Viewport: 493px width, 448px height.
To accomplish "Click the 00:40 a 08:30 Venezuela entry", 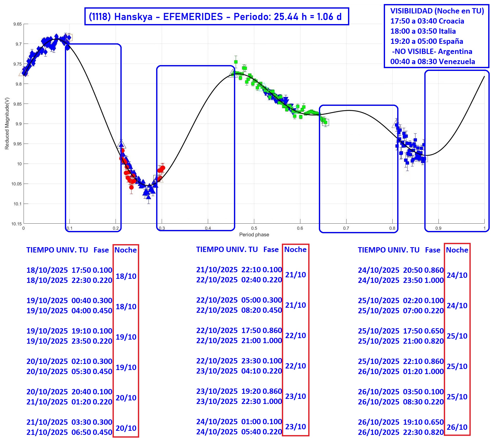I will 432,62.
